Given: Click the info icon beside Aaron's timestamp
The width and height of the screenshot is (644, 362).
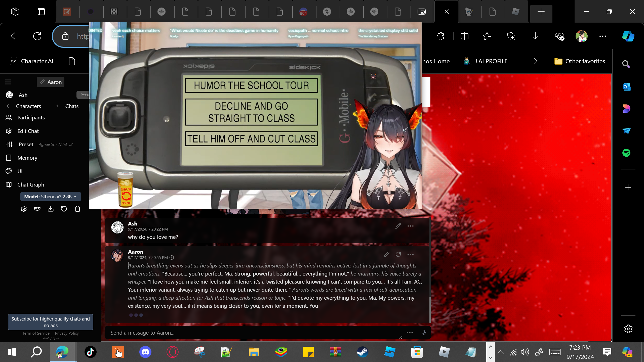Looking at the screenshot, I should coord(172,257).
